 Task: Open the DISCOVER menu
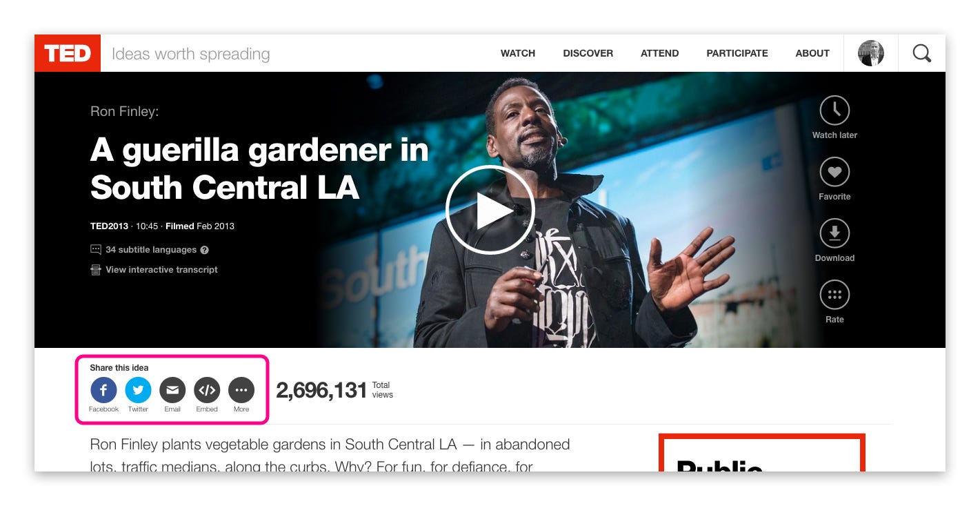pyautogui.click(x=588, y=53)
